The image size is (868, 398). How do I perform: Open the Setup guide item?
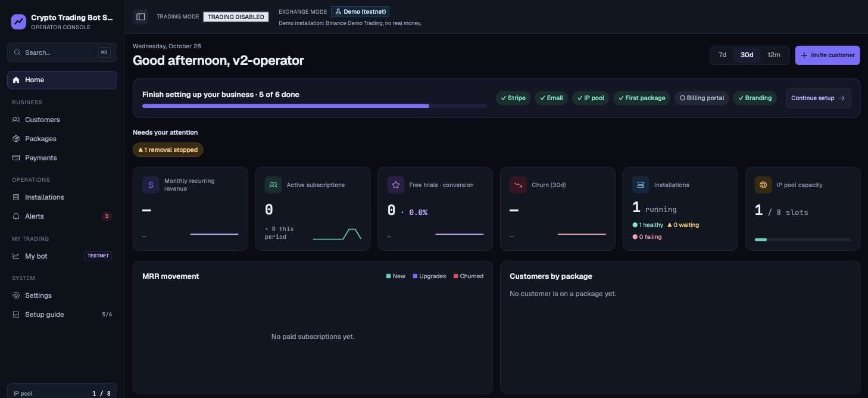click(x=62, y=315)
